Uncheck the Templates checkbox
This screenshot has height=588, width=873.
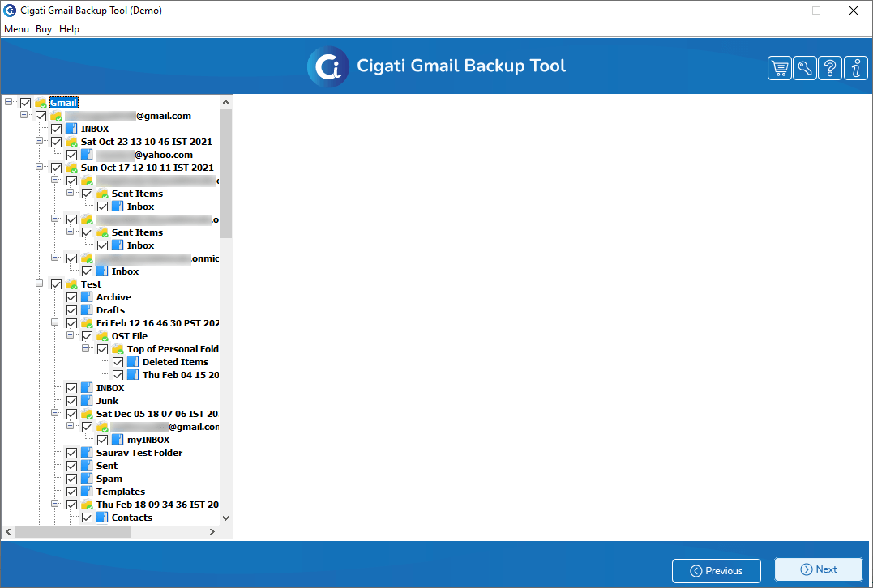click(72, 492)
